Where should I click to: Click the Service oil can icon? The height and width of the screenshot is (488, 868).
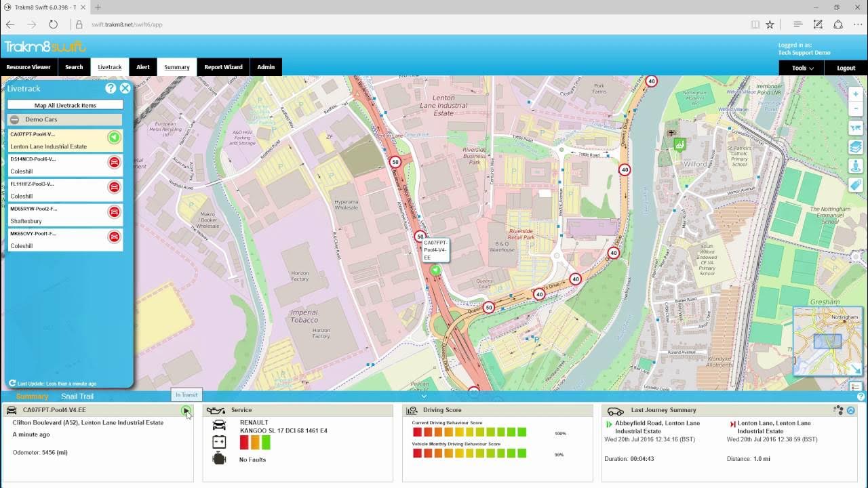216,410
